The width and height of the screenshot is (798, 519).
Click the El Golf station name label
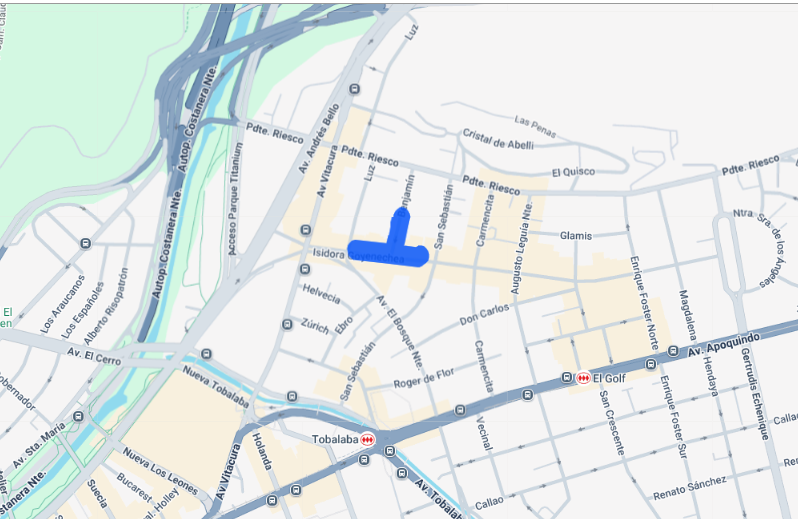609,378
